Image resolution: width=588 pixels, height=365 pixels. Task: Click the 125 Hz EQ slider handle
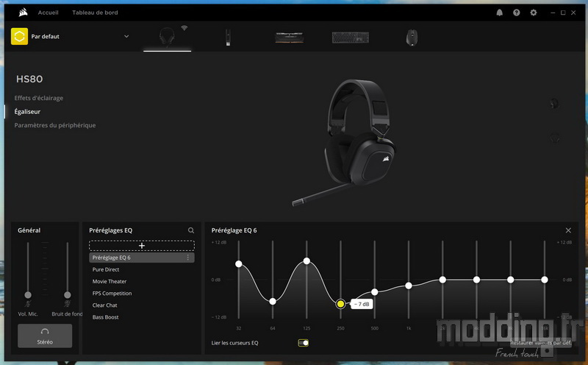(x=306, y=261)
